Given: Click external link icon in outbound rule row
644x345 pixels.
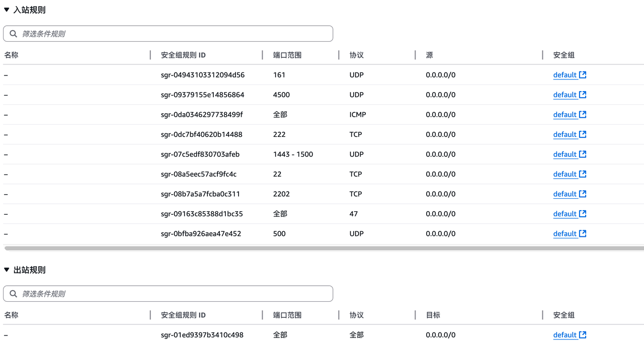Looking at the screenshot, I should [x=583, y=335].
